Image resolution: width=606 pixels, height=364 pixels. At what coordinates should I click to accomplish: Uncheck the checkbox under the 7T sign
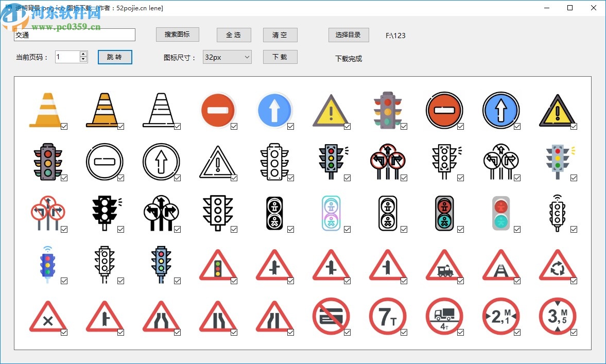(x=404, y=333)
